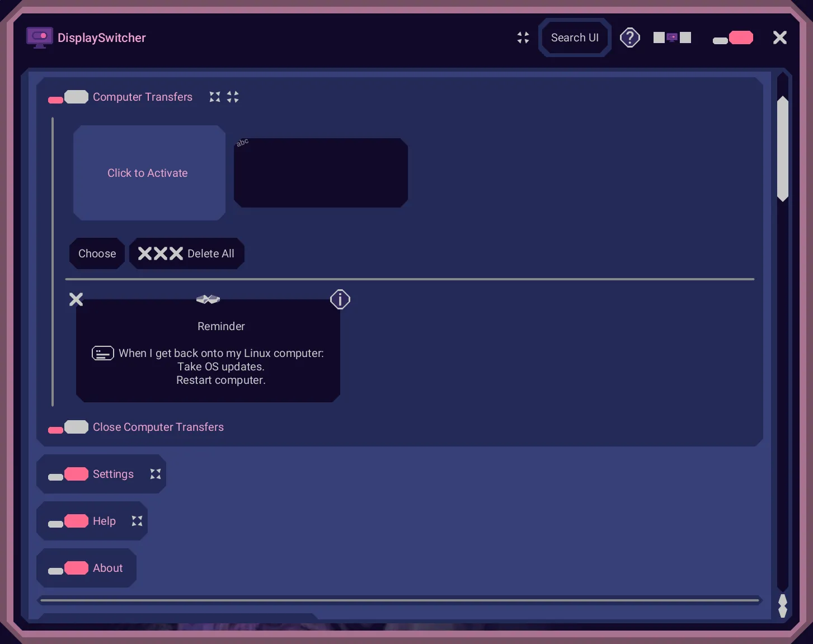Image resolution: width=813 pixels, height=644 pixels.
Task: Open the question mark help icon
Action: (x=630, y=37)
